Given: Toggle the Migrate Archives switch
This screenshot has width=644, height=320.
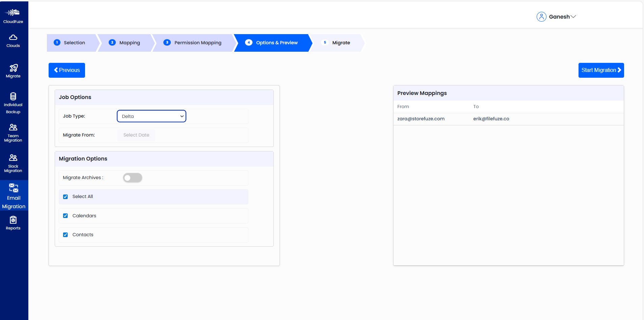Looking at the screenshot, I should click(x=132, y=177).
